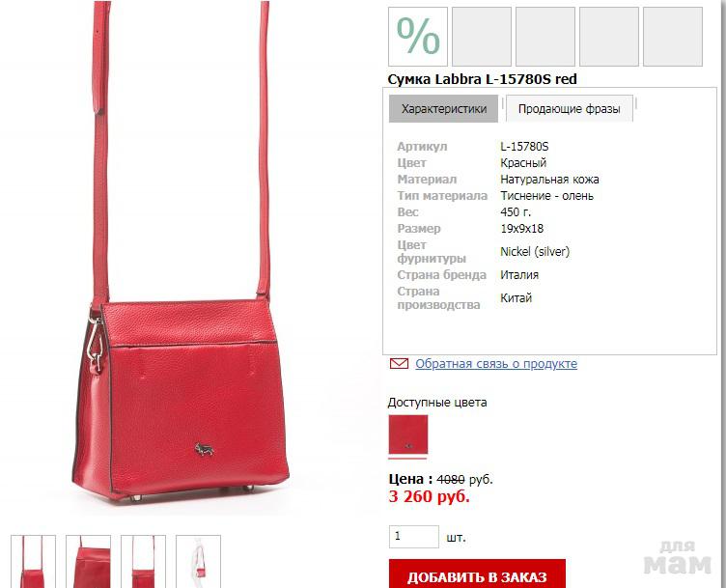Open the Обратная связь о продукте link

(x=496, y=364)
